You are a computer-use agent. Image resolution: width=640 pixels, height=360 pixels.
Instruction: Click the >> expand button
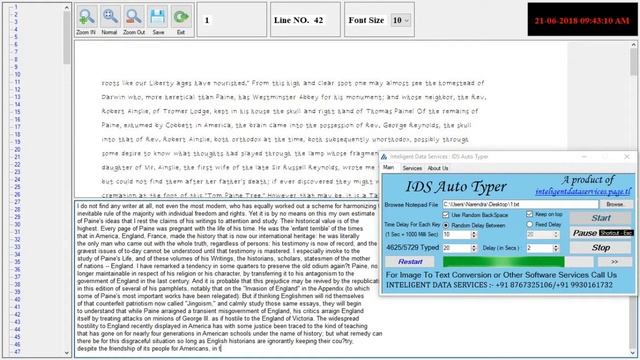(x=615, y=262)
